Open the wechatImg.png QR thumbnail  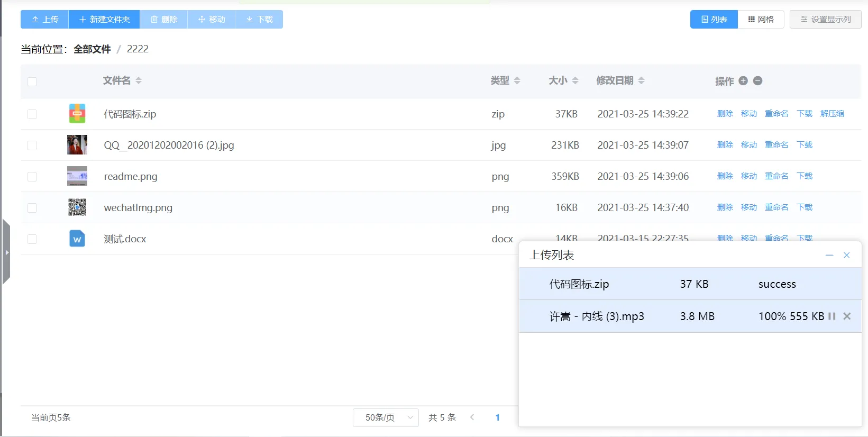pos(77,207)
